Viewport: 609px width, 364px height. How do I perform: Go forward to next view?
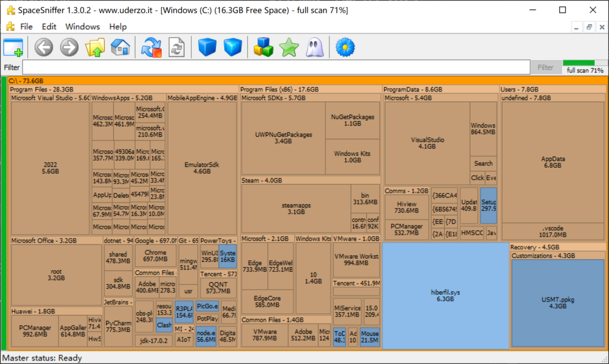[69, 48]
